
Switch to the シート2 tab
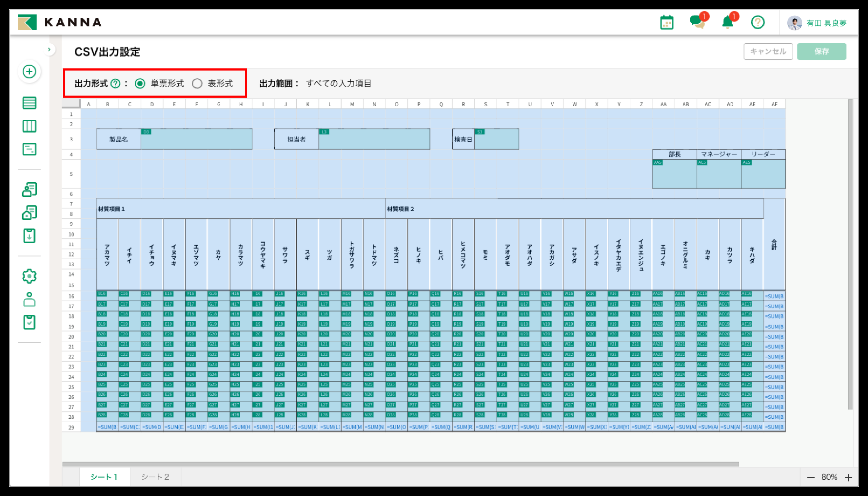(x=155, y=477)
